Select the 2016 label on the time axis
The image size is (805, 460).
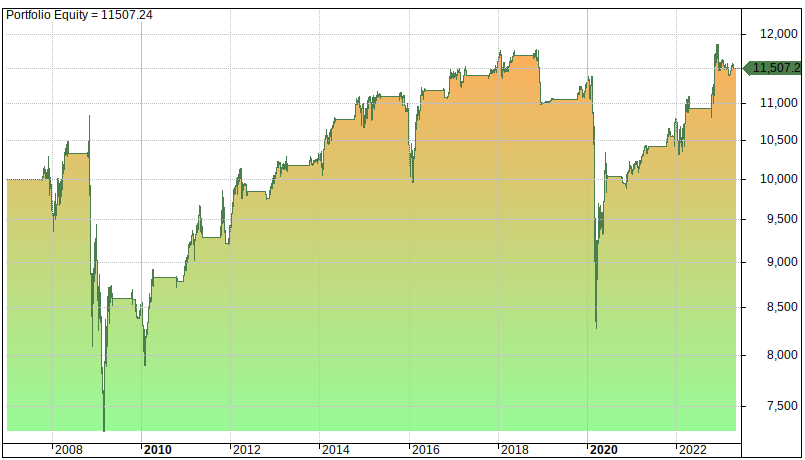coord(425,449)
